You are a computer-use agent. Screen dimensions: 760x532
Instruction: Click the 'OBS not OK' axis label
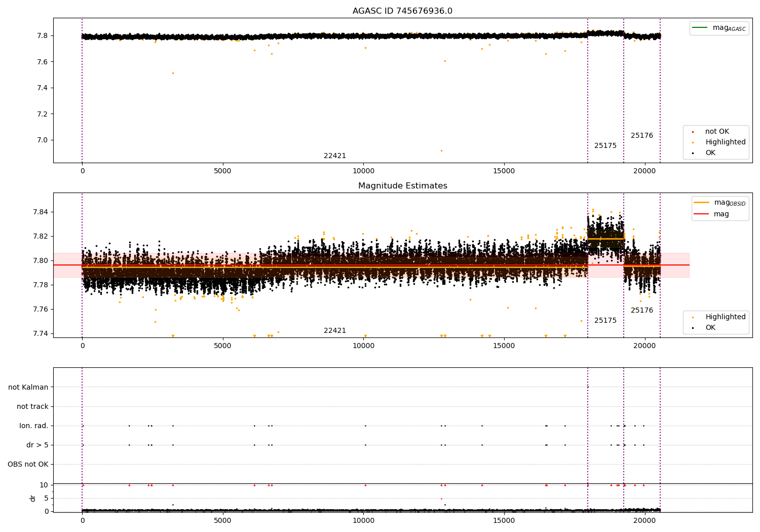(x=28, y=465)
